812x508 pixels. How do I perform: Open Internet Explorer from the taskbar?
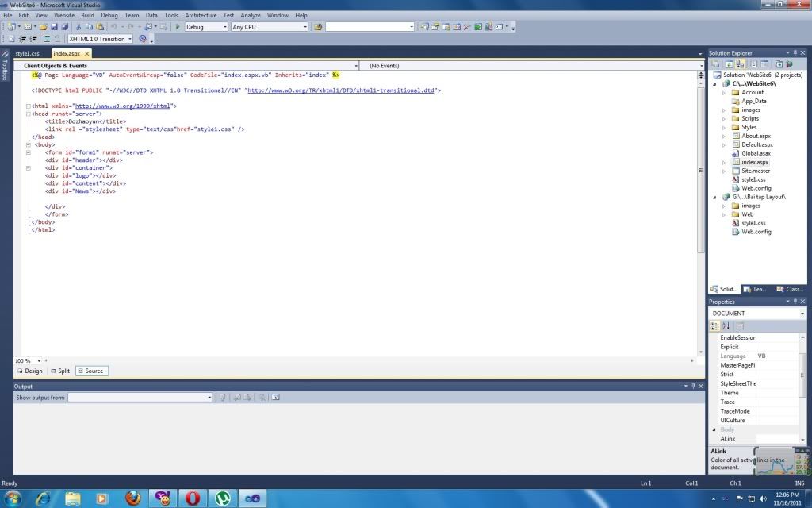click(x=43, y=498)
